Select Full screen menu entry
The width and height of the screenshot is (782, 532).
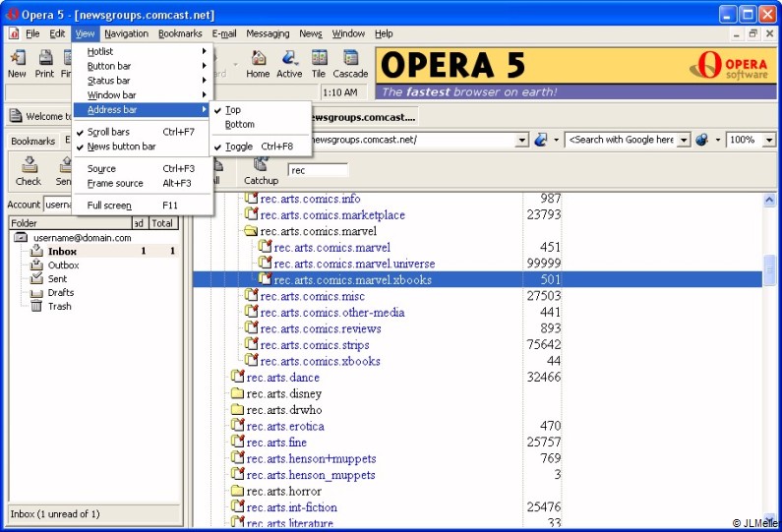point(142,205)
